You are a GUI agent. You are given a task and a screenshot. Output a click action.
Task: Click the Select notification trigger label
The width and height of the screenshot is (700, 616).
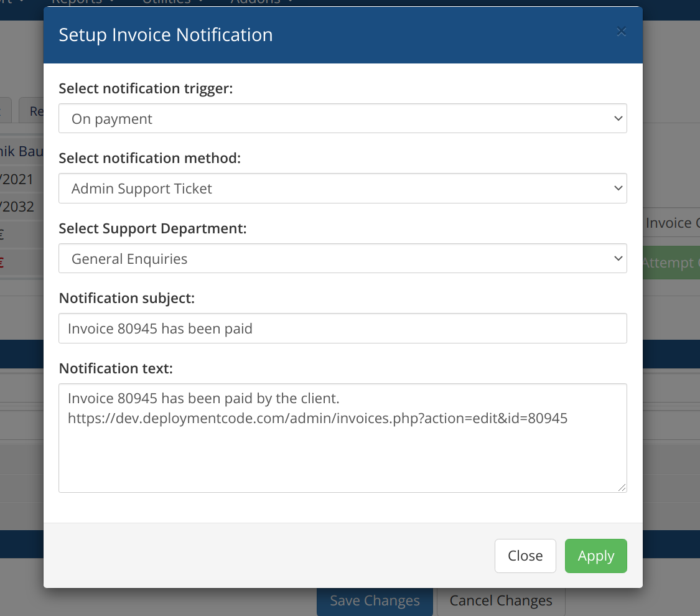(146, 88)
